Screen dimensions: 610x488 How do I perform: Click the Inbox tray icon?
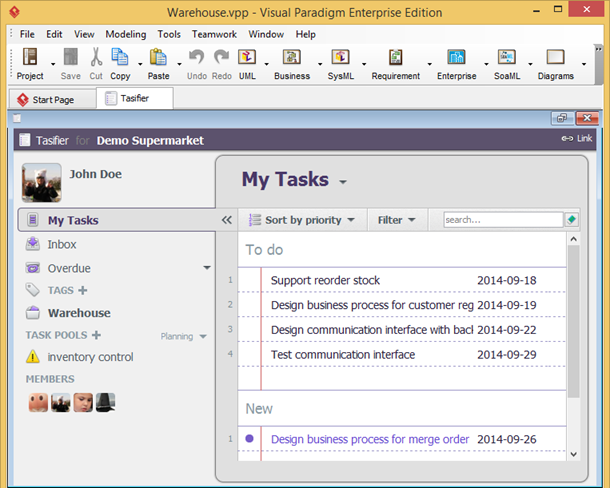point(33,244)
